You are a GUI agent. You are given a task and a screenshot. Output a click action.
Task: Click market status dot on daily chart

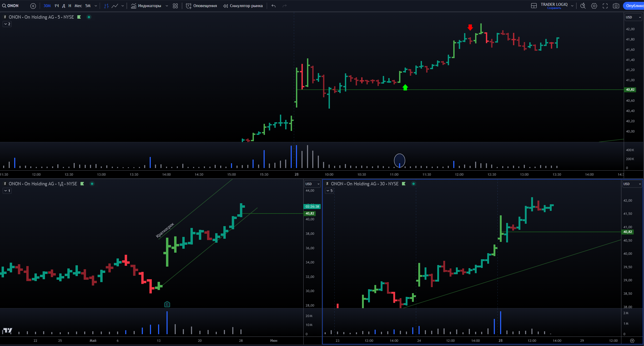click(x=92, y=184)
